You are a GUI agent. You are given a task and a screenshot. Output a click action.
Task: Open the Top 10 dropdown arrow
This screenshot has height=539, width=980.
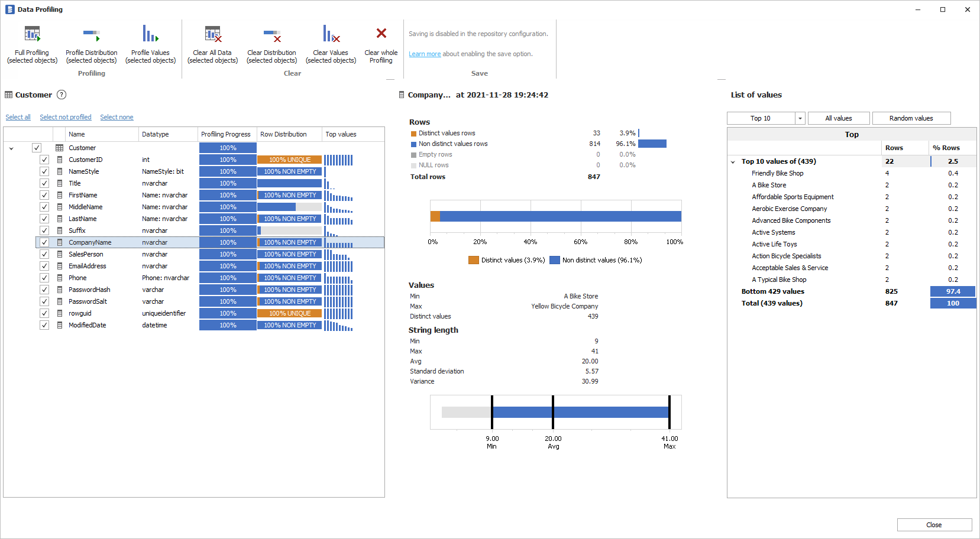[800, 118]
